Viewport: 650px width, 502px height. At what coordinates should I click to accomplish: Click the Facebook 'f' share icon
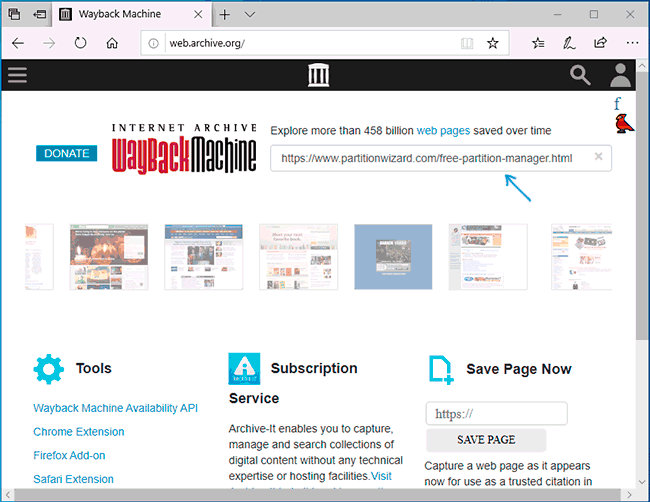617,103
